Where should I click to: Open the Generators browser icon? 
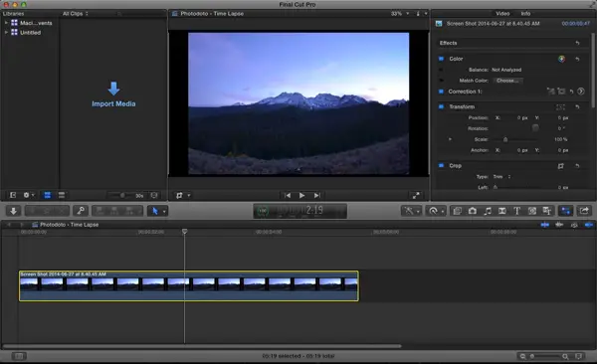(532, 211)
